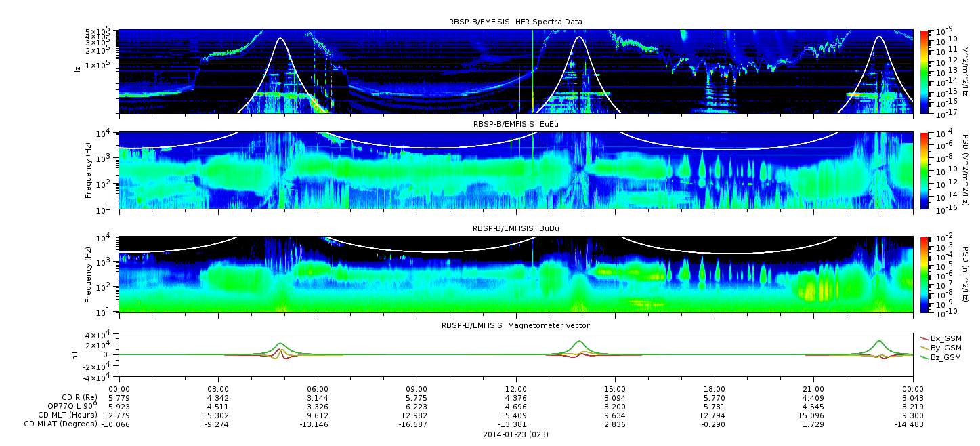The height and width of the screenshot is (446, 980).
Task: Click the Bz peak near 14:00
Action: (578, 342)
